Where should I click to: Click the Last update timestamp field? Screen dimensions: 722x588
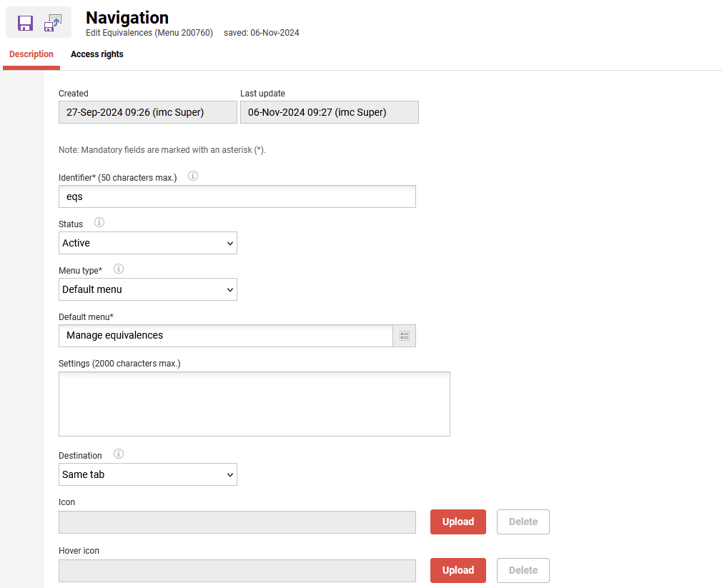329,112
